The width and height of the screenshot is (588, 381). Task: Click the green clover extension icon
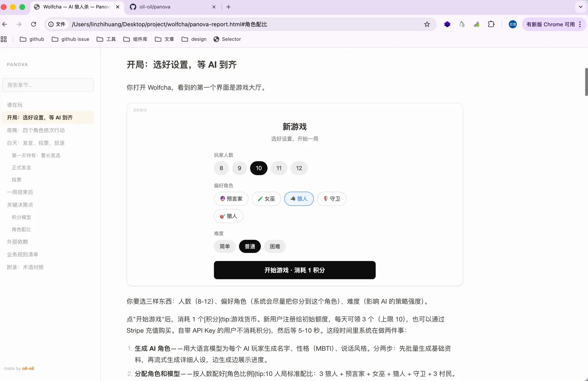coord(476,24)
